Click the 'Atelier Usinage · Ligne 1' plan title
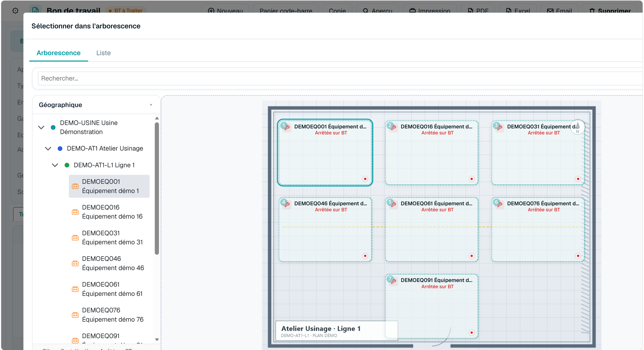This screenshot has height=350, width=644. pyautogui.click(x=321, y=328)
